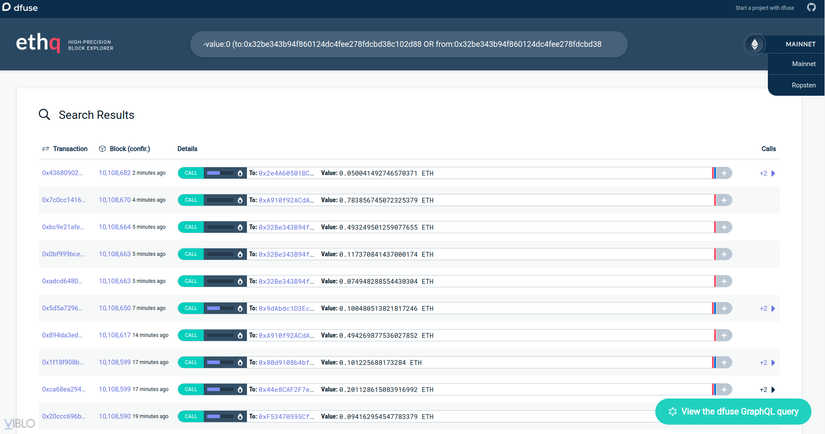Click gas flame icon on 0xbc9e21afe row

[240, 227]
